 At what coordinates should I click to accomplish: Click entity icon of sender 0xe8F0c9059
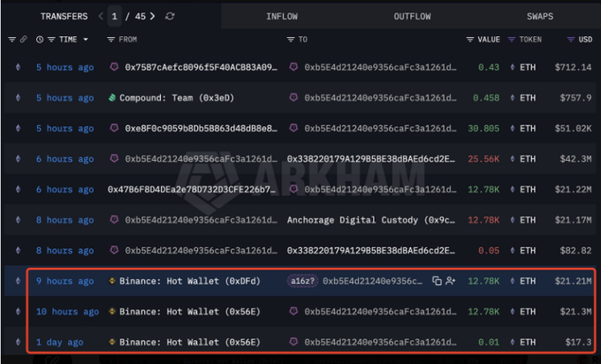[x=114, y=127]
